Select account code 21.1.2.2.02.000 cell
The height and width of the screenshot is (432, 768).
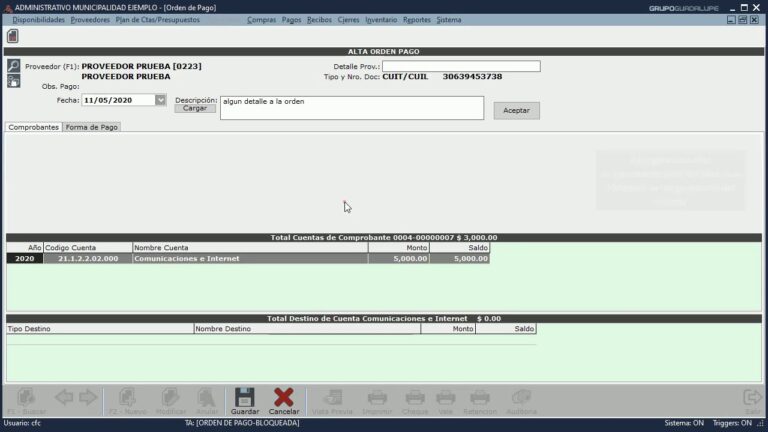pos(88,259)
